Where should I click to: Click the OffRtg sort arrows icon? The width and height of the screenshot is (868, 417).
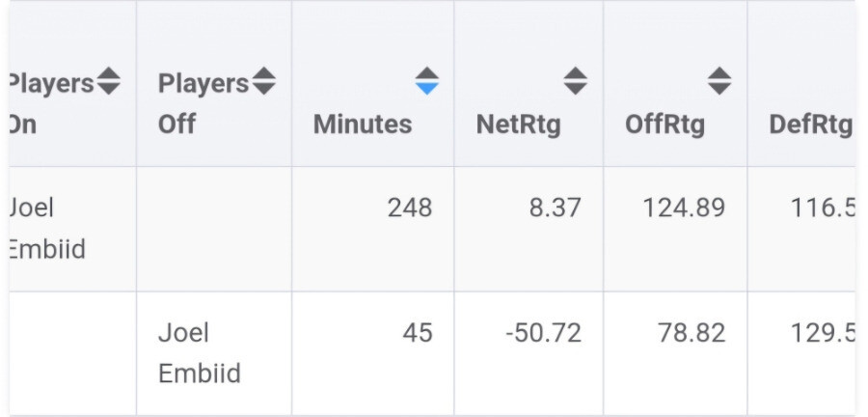(x=719, y=80)
